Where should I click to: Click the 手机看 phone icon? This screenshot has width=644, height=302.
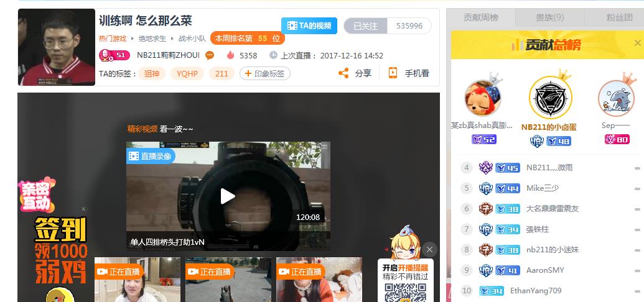[393, 73]
